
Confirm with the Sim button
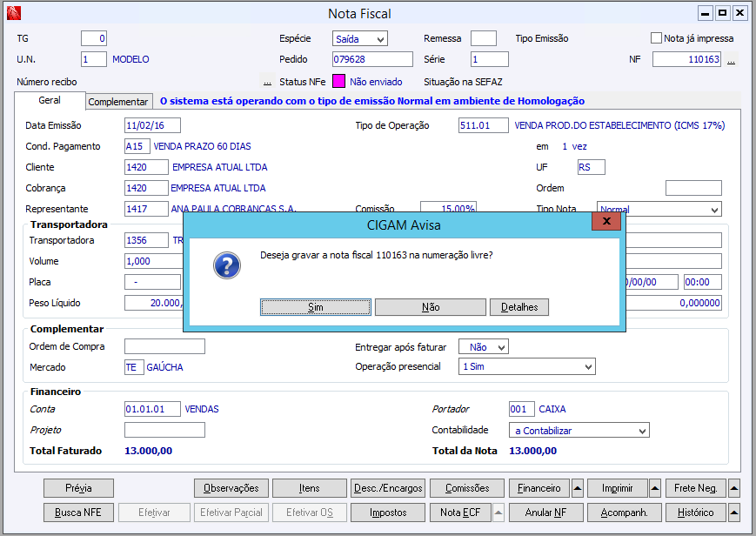click(316, 307)
